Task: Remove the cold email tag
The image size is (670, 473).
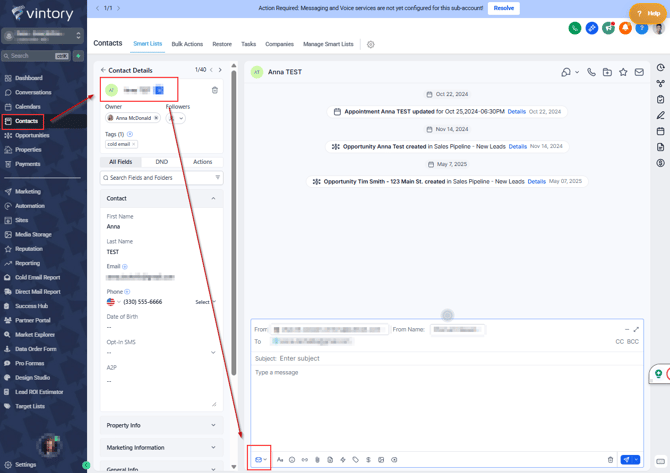Action: click(x=134, y=144)
